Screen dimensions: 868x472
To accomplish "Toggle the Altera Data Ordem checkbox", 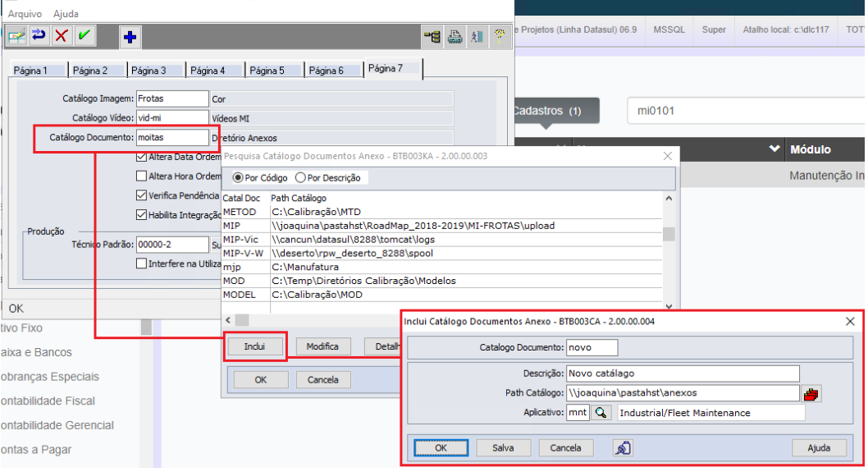I will pyautogui.click(x=141, y=157).
